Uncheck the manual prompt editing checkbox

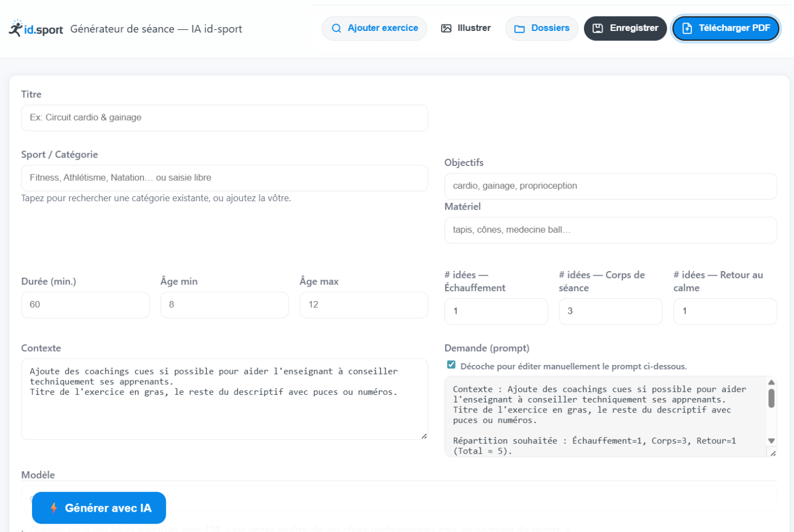pyautogui.click(x=451, y=365)
